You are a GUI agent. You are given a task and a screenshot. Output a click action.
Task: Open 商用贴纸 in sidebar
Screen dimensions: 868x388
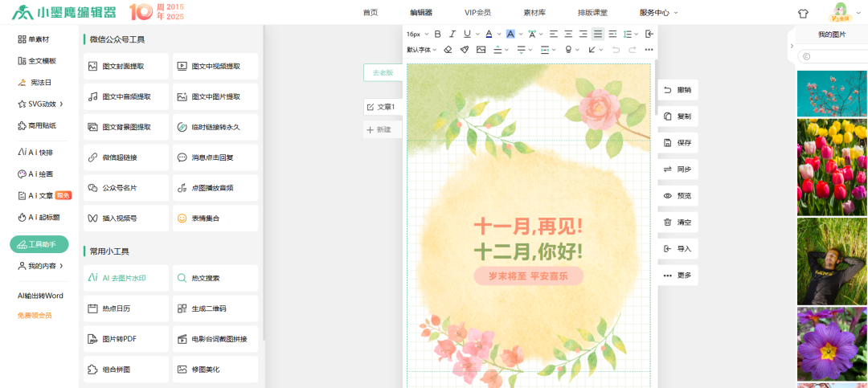click(x=37, y=125)
